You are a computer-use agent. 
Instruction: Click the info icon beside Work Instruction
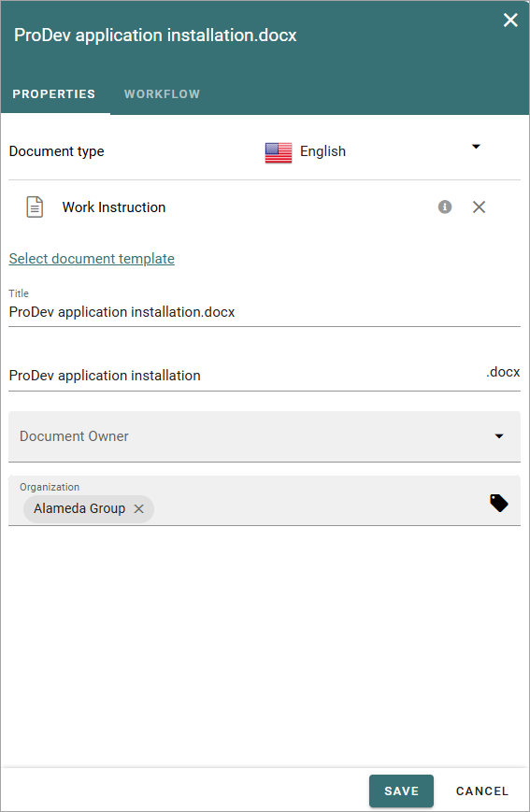[445, 207]
